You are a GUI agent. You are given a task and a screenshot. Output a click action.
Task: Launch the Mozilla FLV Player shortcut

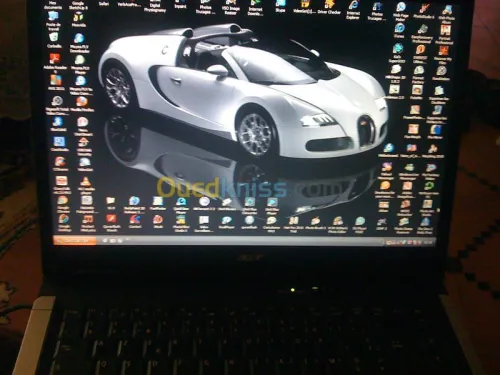[x=80, y=64]
